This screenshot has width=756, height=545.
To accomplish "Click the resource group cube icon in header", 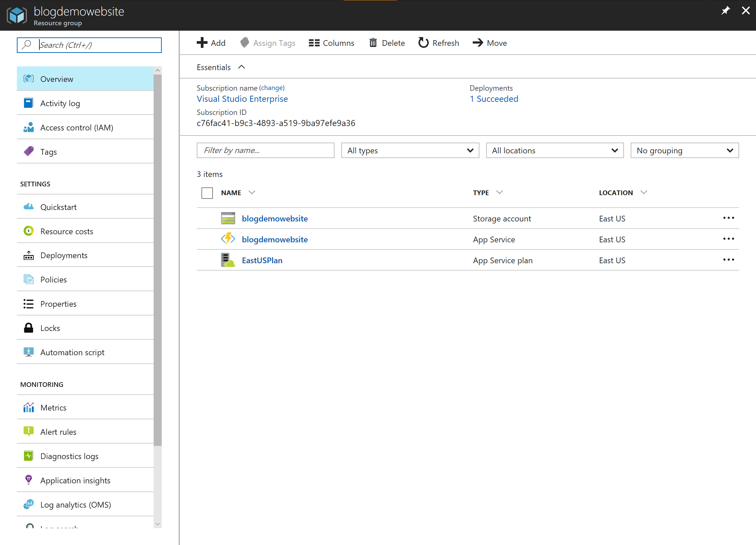I will pyautogui.click(x=17, y=15).
